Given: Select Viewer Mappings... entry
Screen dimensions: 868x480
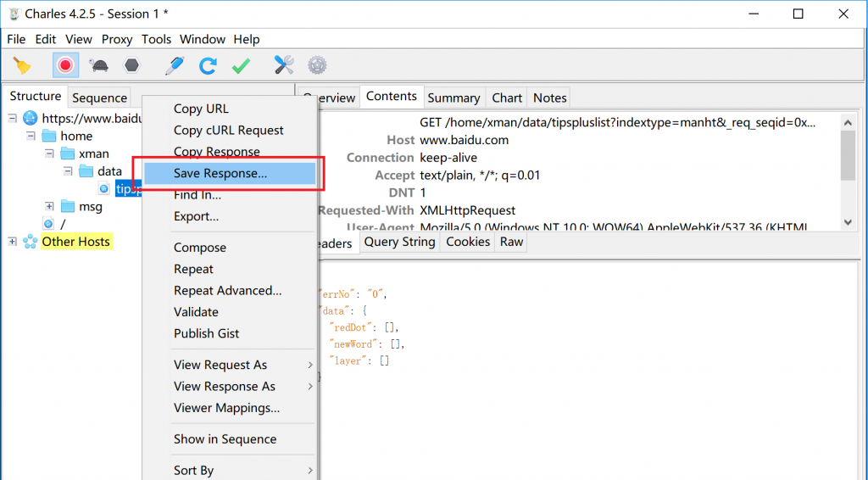Looking at the screenshot, I should 229,408.
